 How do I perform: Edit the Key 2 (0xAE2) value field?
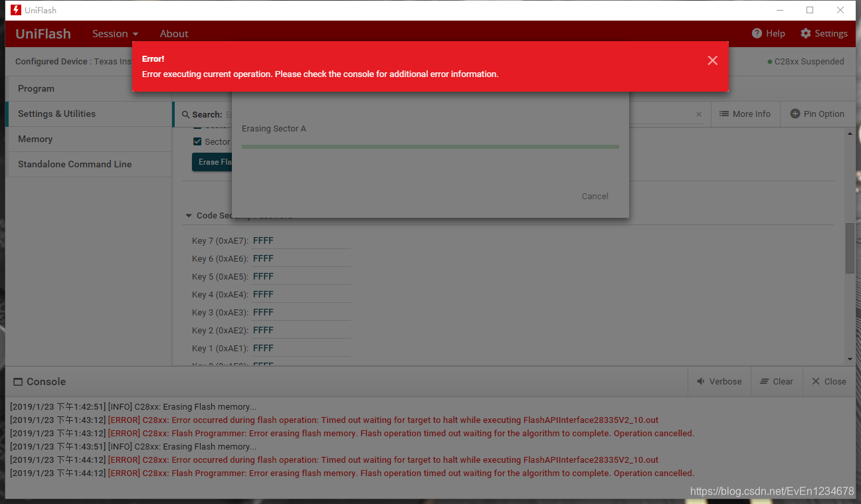(301, 330)
